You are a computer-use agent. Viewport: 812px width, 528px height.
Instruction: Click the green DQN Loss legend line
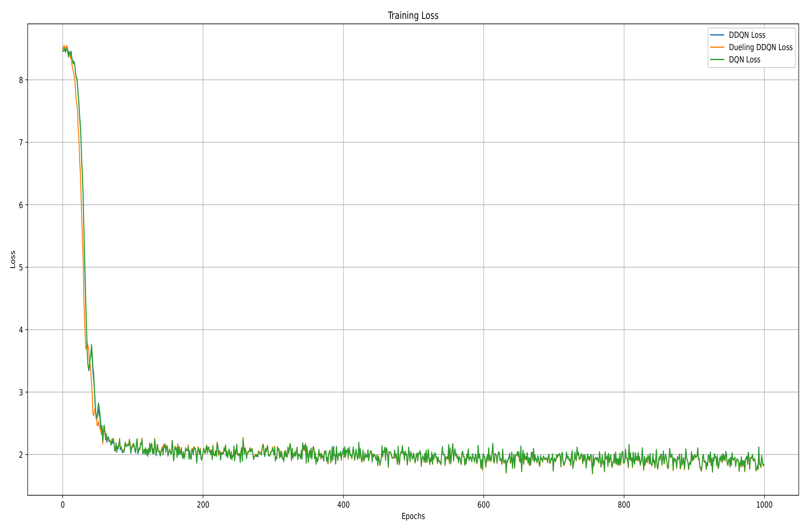tap(717, 59)
